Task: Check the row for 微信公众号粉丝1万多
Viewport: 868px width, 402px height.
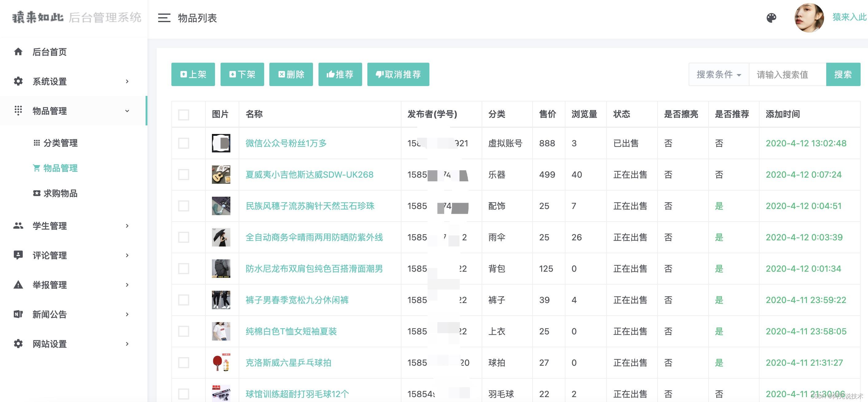Action: pyautogui.click(x=184, y=143)
